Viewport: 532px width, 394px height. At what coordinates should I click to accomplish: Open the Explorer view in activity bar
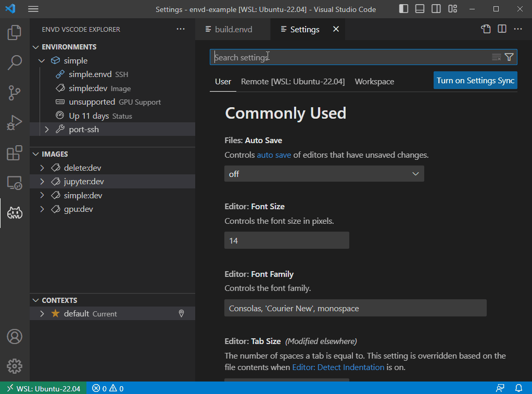[14, 33]
